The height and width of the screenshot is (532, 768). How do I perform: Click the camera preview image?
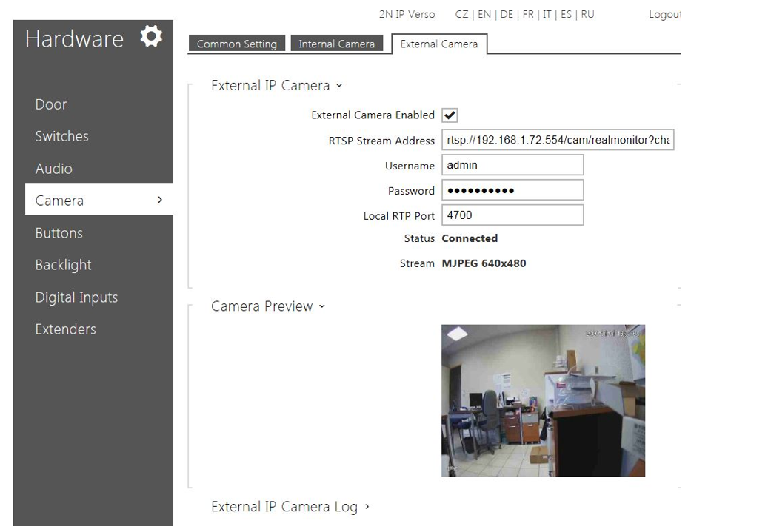(x=543, y=400)
